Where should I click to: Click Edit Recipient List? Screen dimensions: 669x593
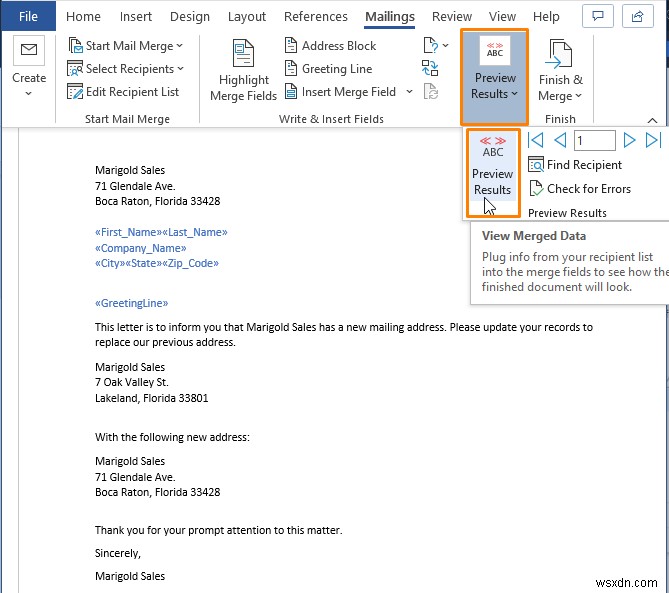point(123,92)
